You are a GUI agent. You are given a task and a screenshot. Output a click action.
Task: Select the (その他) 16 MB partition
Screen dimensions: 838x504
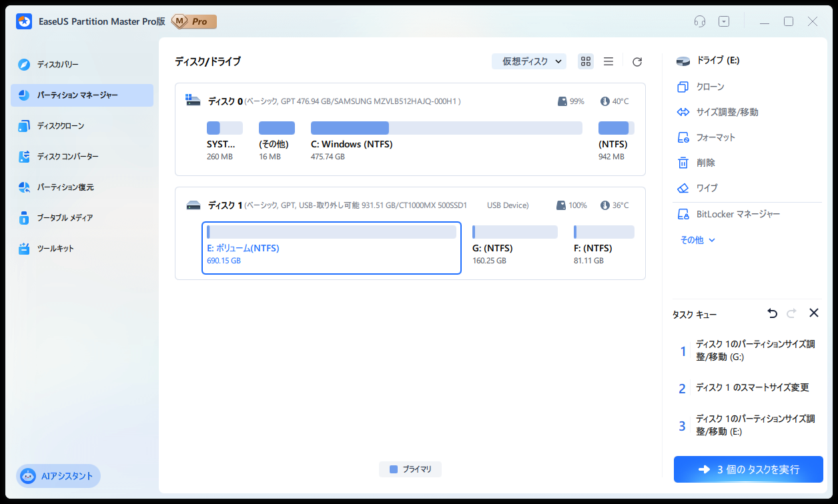pyautogui.click(x=276, y=141)
